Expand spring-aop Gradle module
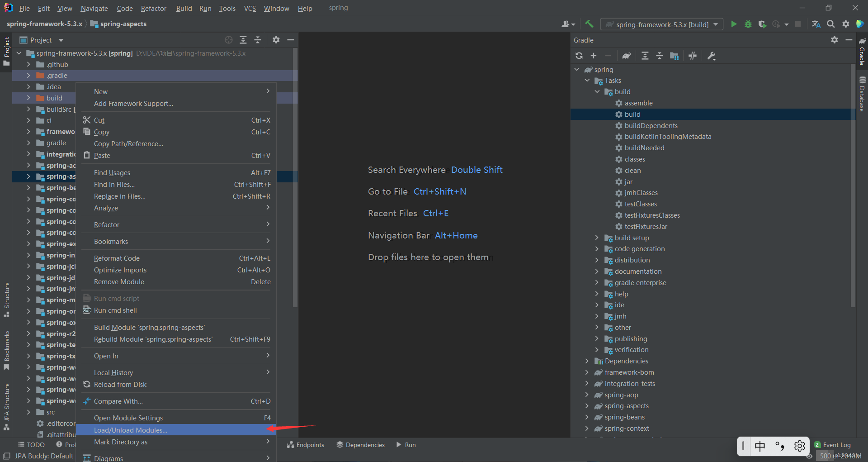Screen dimensions: 868x462 pos(587,395)
